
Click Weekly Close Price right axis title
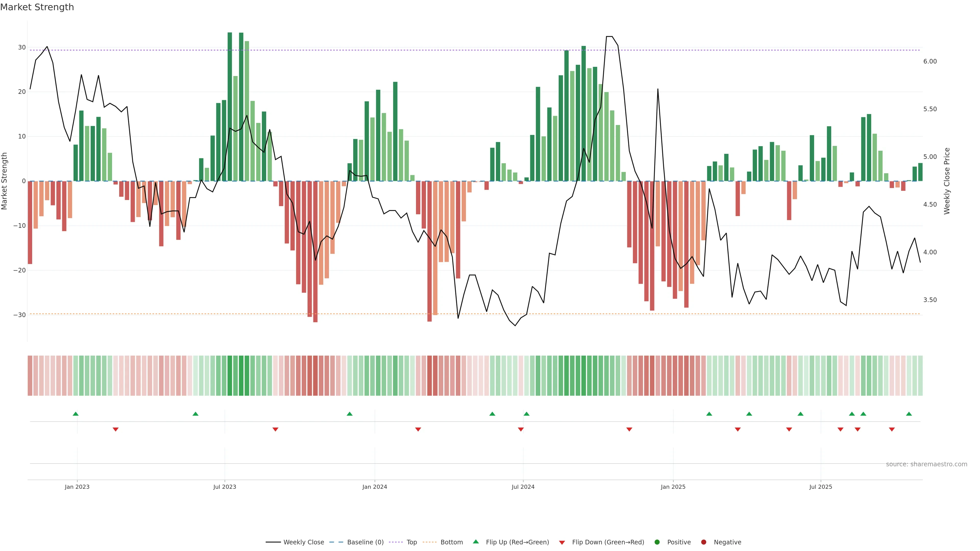[947, 181]
